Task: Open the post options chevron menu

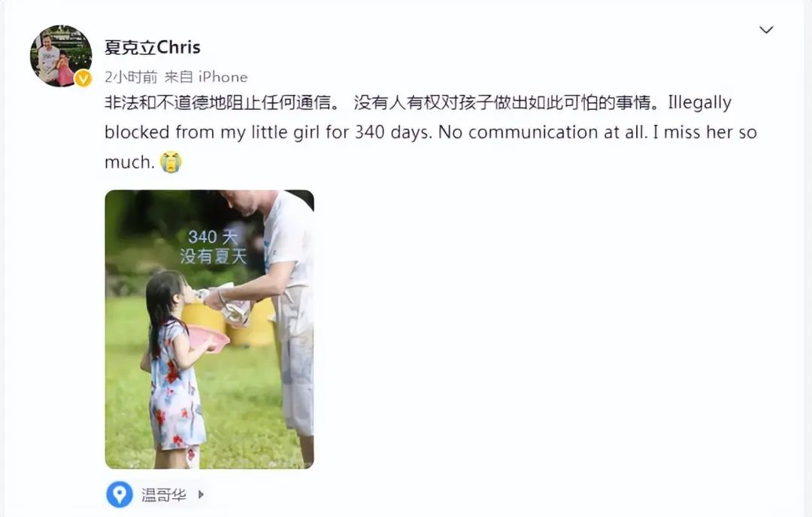Action: [x=766, y=29]
